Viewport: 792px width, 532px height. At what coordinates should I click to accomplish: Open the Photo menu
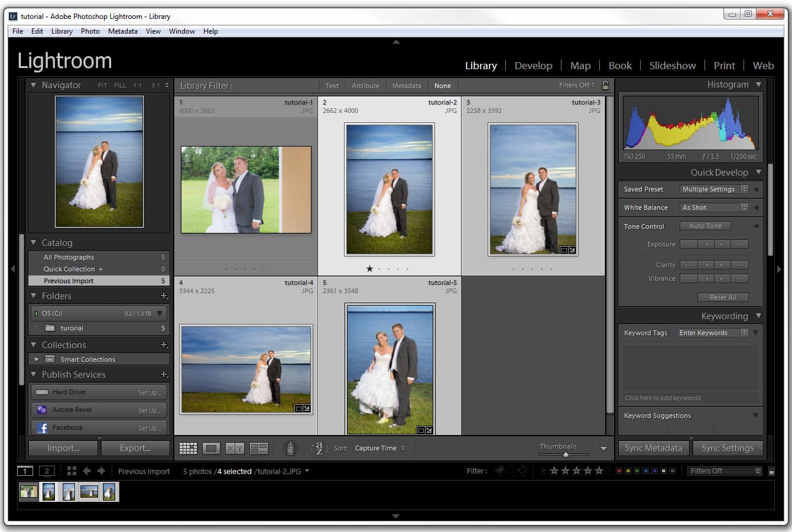point(90,31)
